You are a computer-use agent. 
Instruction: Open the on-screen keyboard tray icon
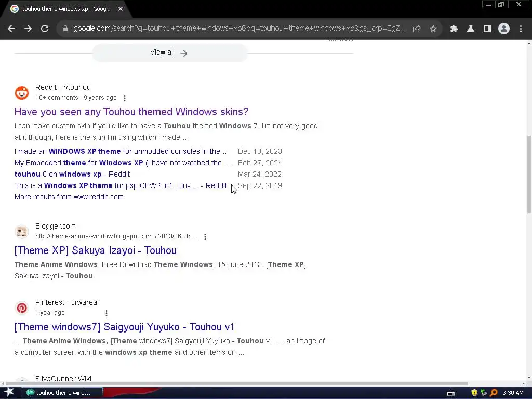(x=451, y=393)
